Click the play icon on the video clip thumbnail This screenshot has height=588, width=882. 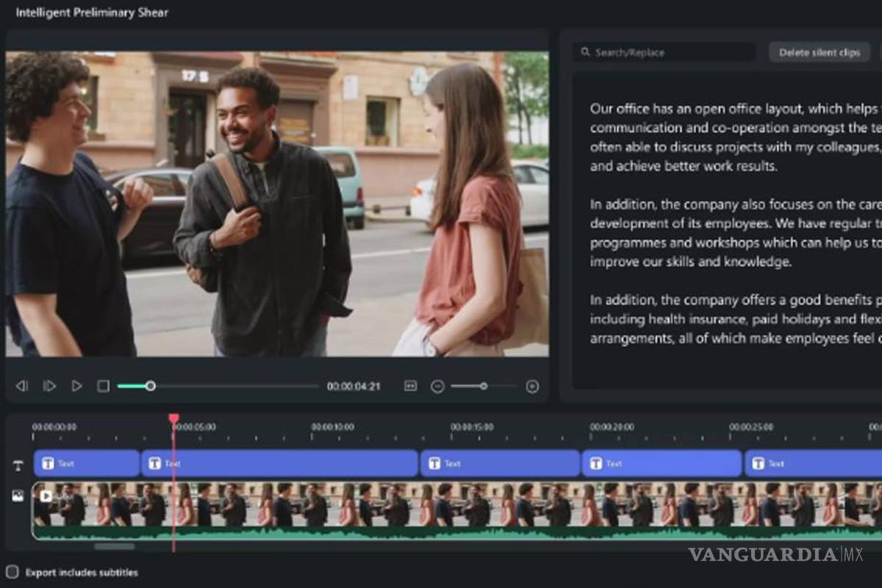(x=47, y=495)
